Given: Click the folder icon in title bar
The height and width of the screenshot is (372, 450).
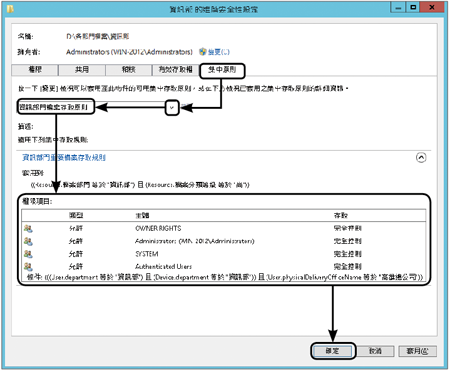Looking at the screenshot, I should click(x=10, y=9).
